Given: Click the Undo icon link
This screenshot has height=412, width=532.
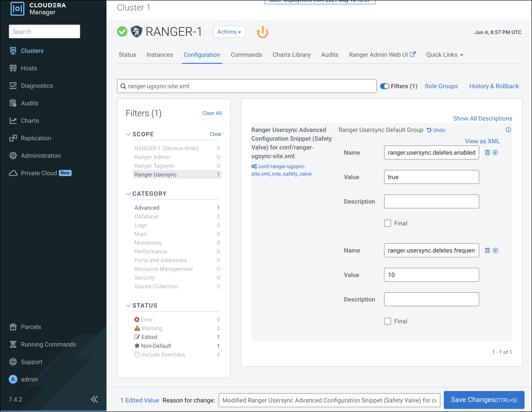Looking at the screenshot, I should [x=436, y=130].
